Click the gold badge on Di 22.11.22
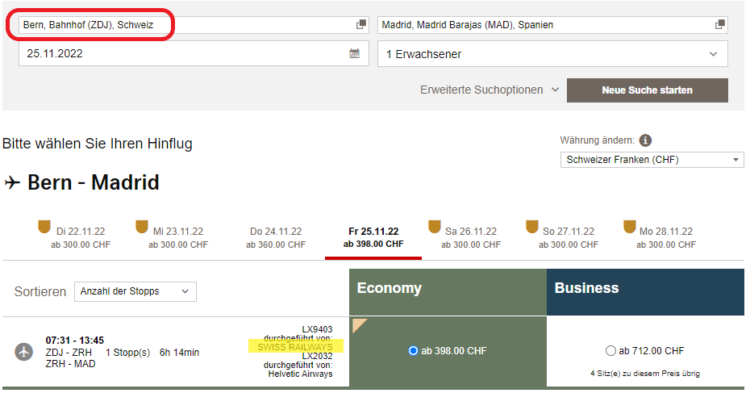Image resolution: width=750 pixels, height=393 pixels. 44,227
